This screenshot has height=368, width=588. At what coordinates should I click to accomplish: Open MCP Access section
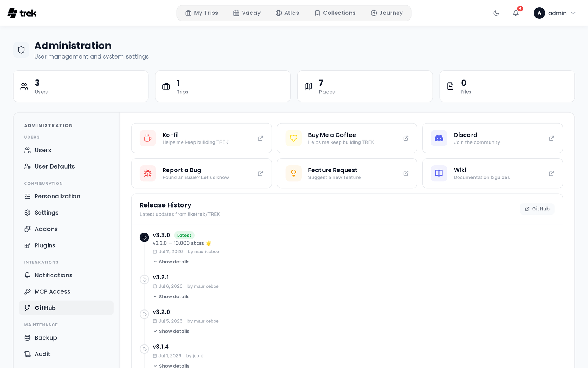(x=66, y=291)
